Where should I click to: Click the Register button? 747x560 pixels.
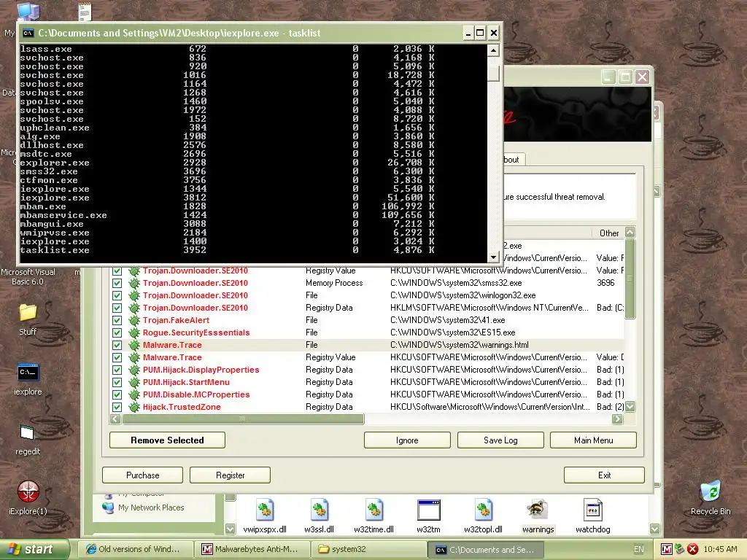[230, 475]
